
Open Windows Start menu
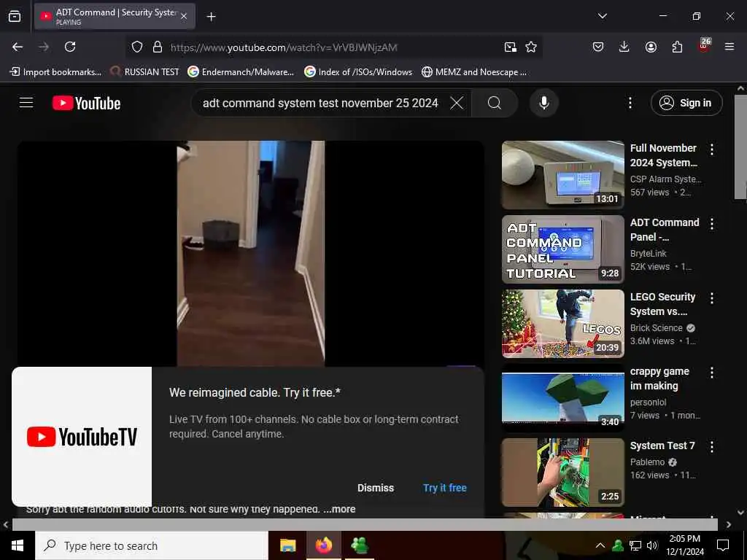pos(18,545)
